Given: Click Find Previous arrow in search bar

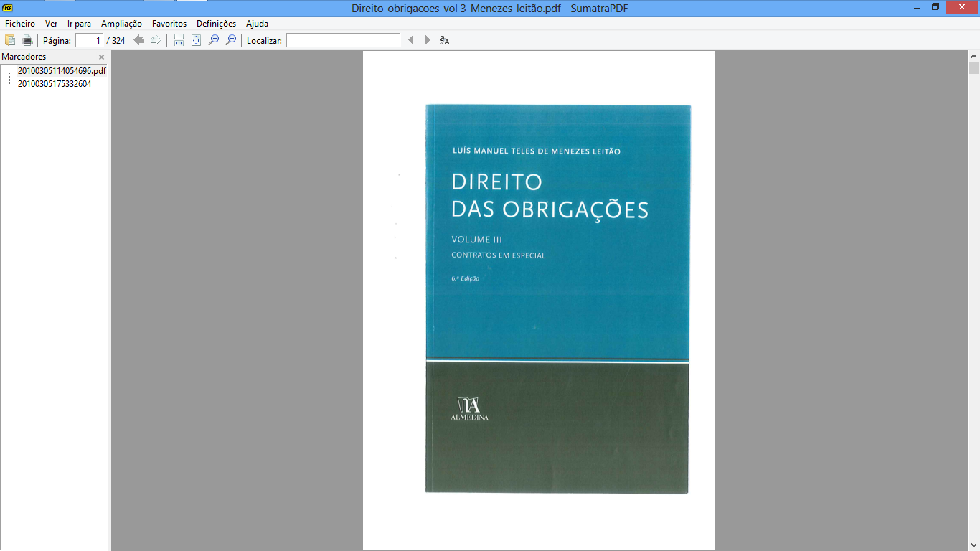Looking at the screenshot, I should [411, 40].
